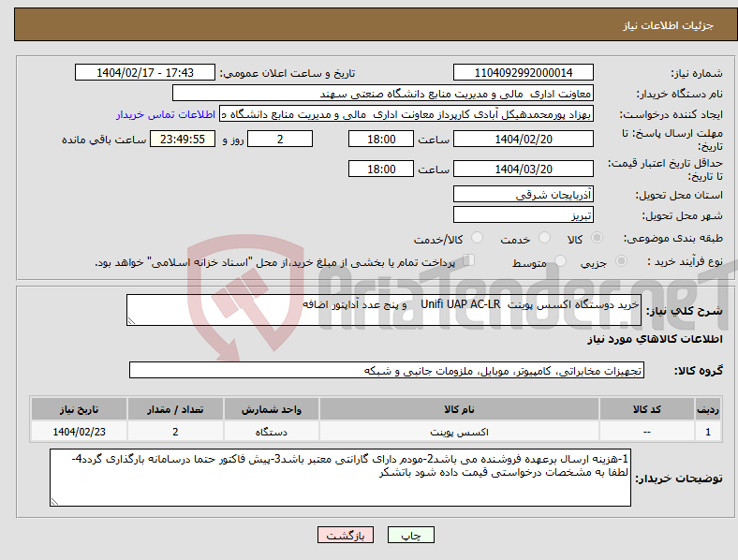Image resolution: width=738 pixels, height=560 pixels.
Task: Click the need date cell 1404/02/23
Action: coord(79,431)
